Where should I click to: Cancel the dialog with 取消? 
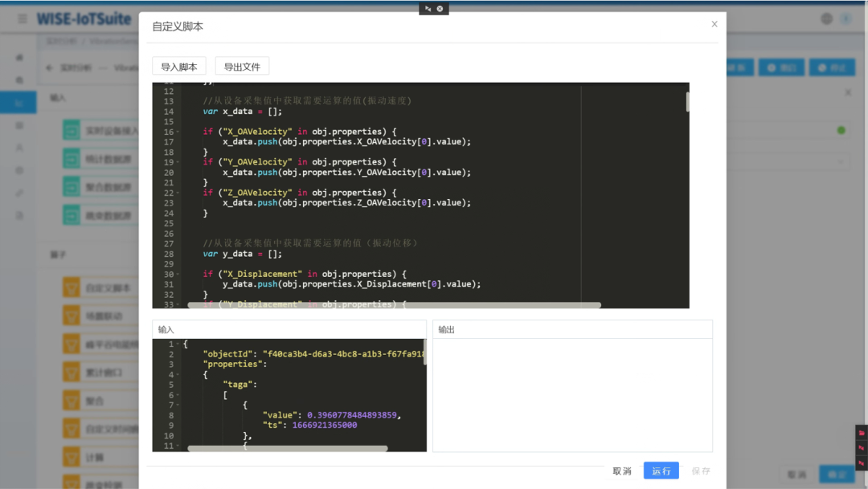pos(622,471)
